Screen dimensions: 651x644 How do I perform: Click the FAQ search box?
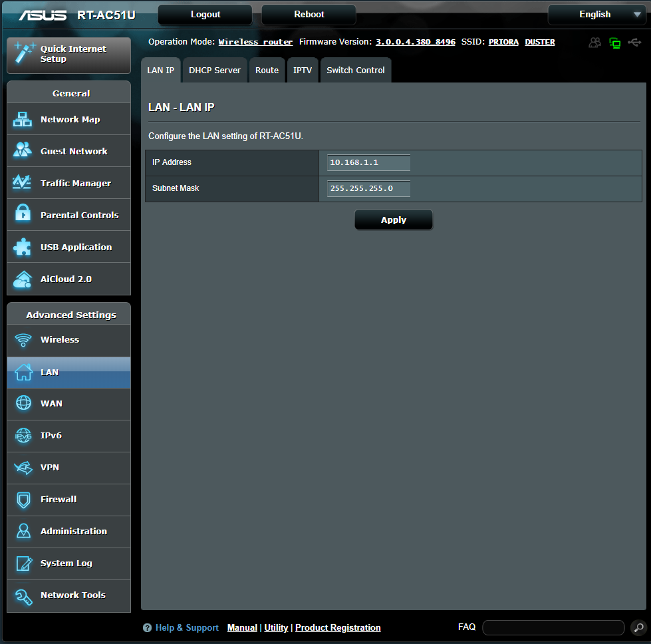[x=553, y=627]
